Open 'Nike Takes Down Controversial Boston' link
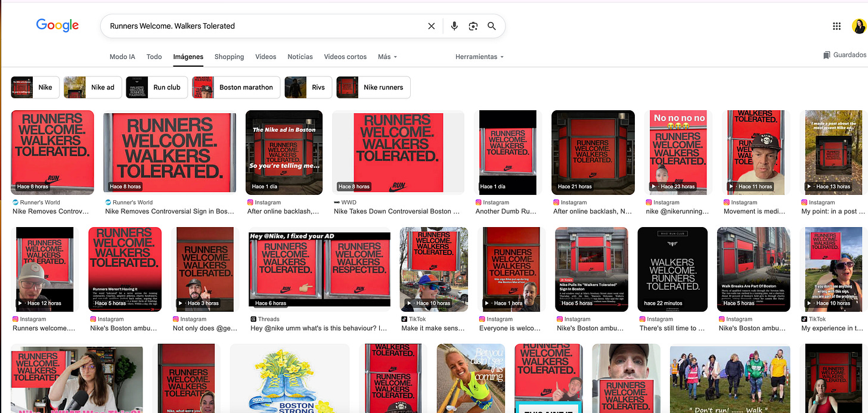This screenshot has height=413, width=868. click(x=397, y=212)
